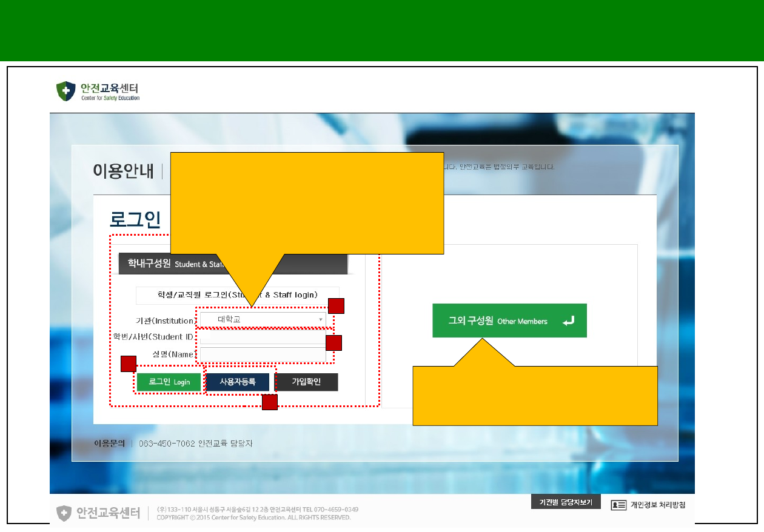Click the red marker beside the Student ID field
764x532 pixels.
click(x=333, y=343)
